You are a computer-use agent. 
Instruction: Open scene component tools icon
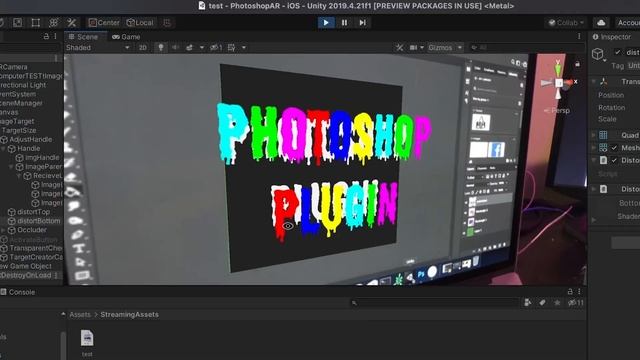point(399,48)
